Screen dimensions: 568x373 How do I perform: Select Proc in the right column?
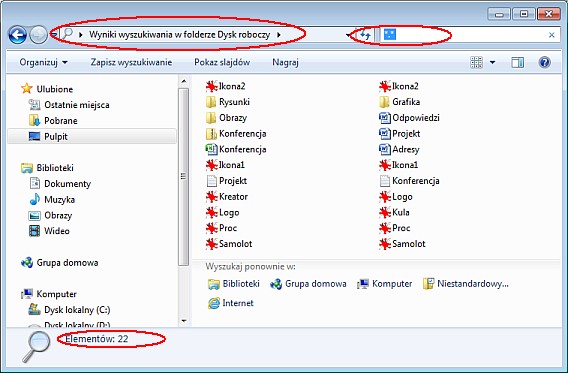(394, 228)
